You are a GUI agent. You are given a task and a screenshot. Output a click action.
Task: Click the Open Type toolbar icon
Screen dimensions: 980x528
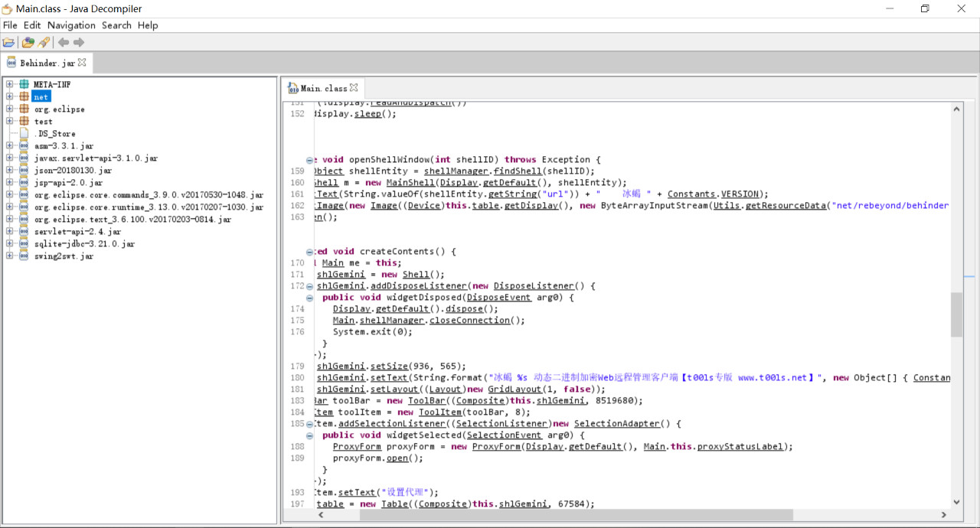point(28,43)
